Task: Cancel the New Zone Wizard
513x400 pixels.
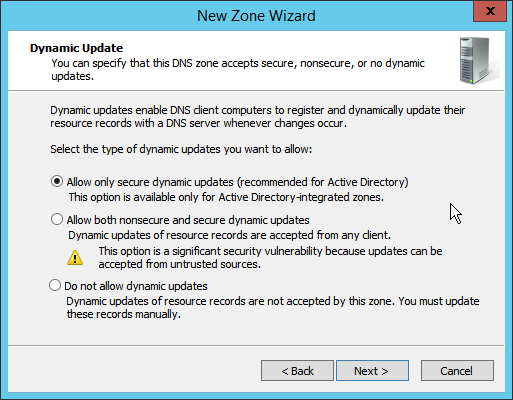Action: (x=457, y=370)
